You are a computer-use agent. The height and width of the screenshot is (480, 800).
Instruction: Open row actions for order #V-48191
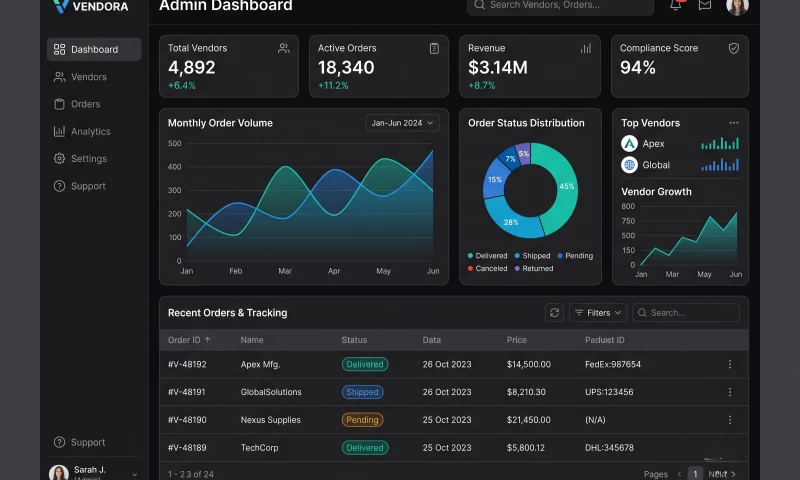(x=730, y=392)
